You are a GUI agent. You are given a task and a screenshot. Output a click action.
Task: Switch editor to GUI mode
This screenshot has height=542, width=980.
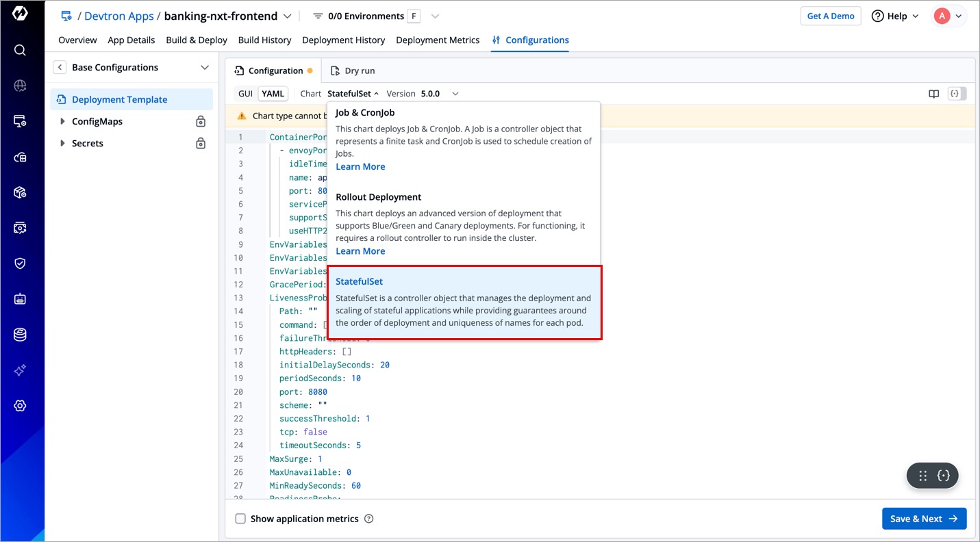click(245, 94)
